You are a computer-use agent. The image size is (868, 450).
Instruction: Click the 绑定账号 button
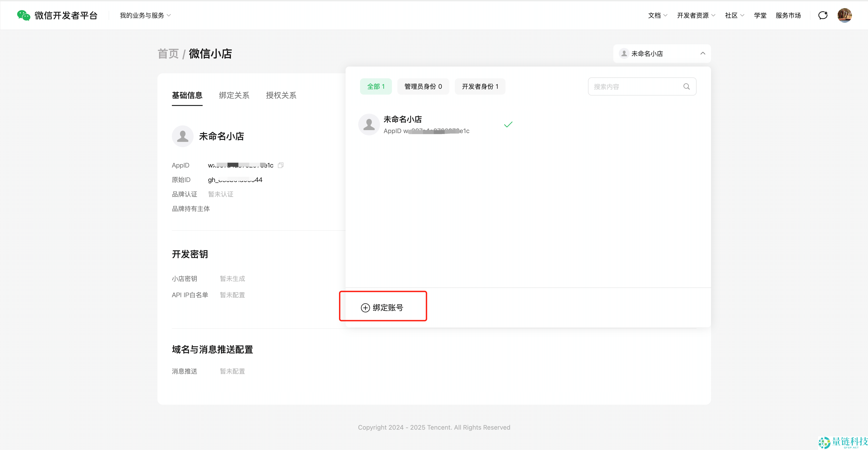(x=382, y=308)
